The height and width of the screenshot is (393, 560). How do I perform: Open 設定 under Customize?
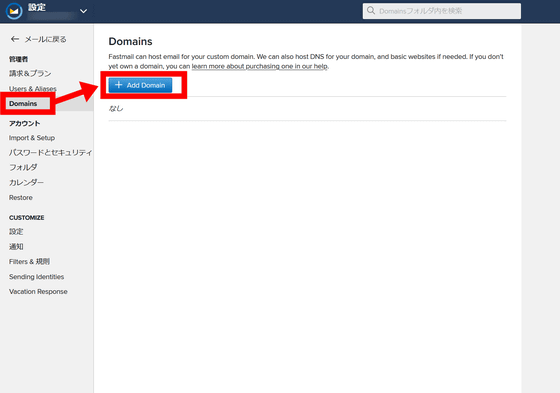[x=16, y=232]
